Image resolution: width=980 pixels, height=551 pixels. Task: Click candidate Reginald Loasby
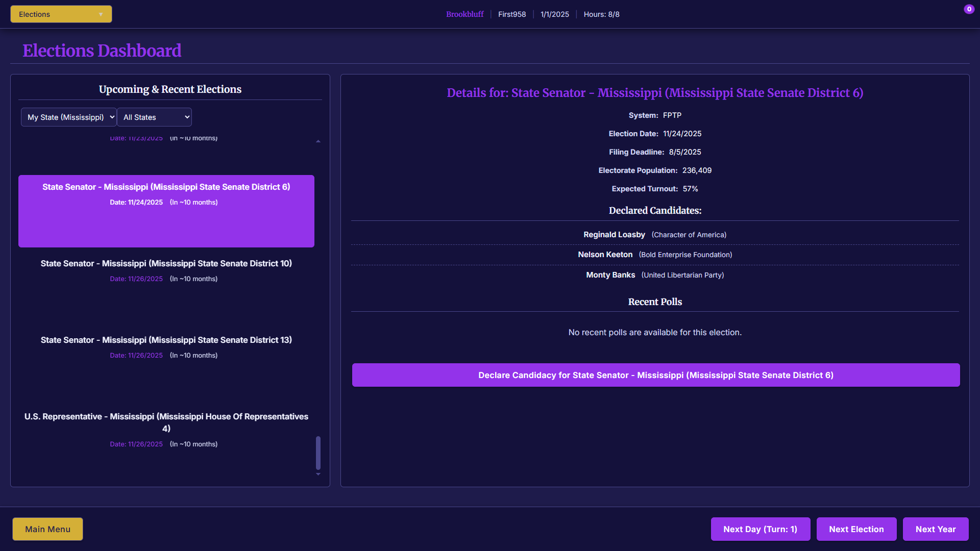[x=614, y=235]
